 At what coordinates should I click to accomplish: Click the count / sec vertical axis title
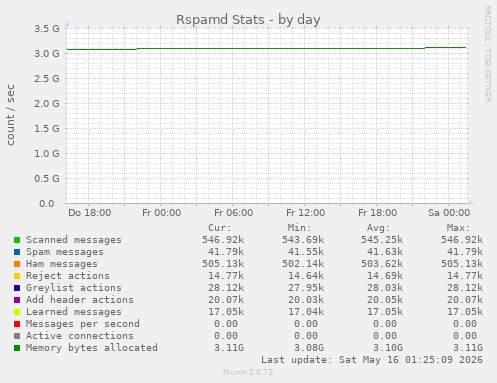click(x=11, y=115)
